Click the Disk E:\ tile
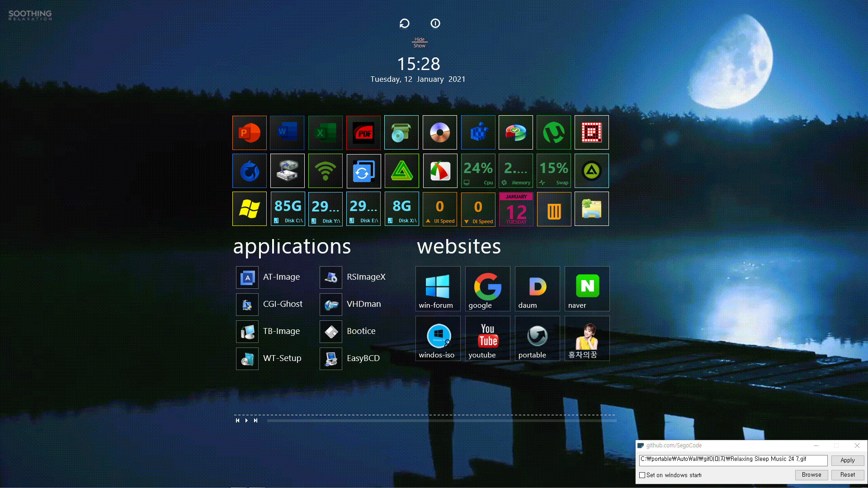 pyautogui.click(x=363, y=209)
